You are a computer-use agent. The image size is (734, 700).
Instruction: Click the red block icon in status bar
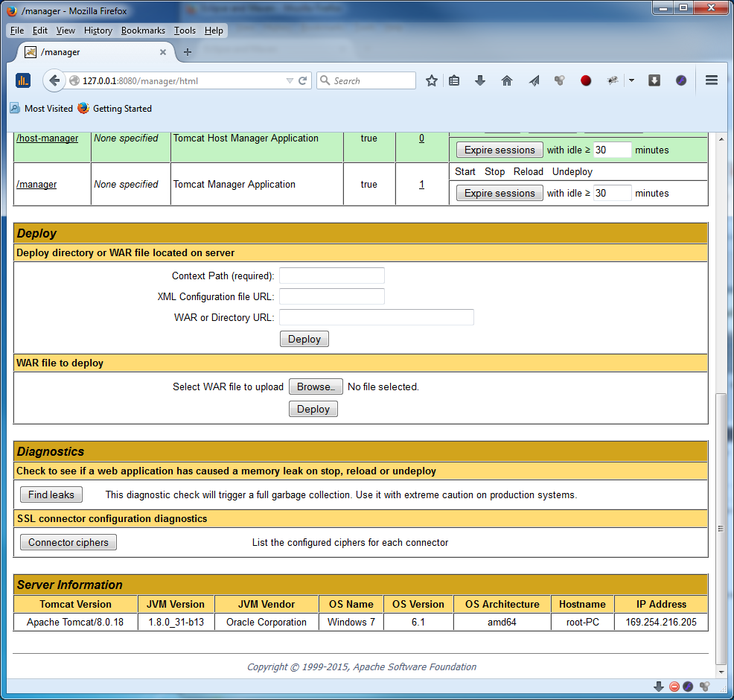click(674, 687)
